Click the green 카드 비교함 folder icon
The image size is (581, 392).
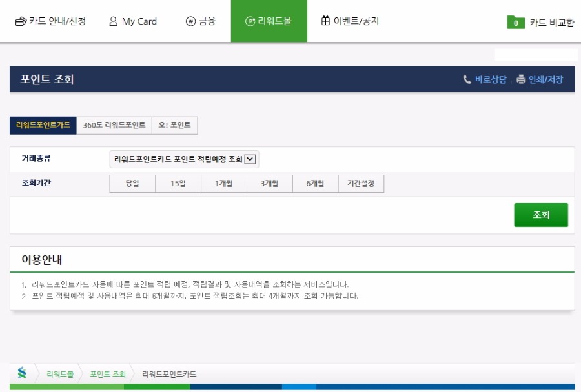click(x=515, y=23)
